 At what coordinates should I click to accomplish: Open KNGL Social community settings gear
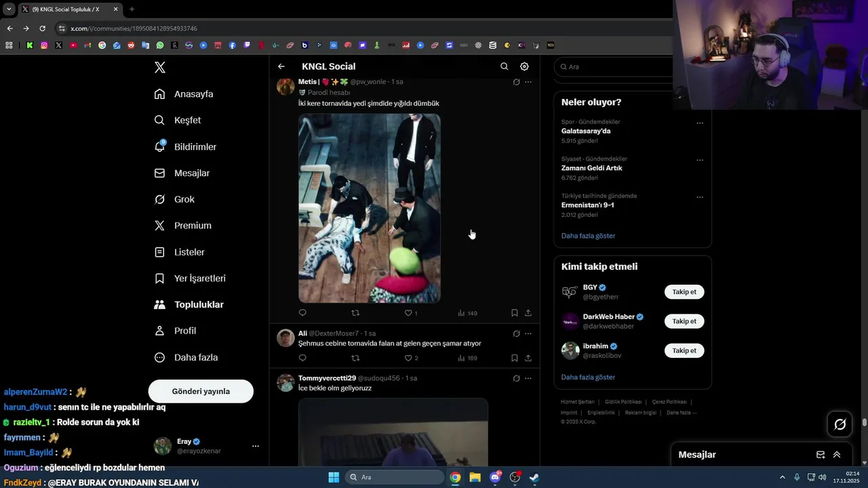click(x=524, y=66)
